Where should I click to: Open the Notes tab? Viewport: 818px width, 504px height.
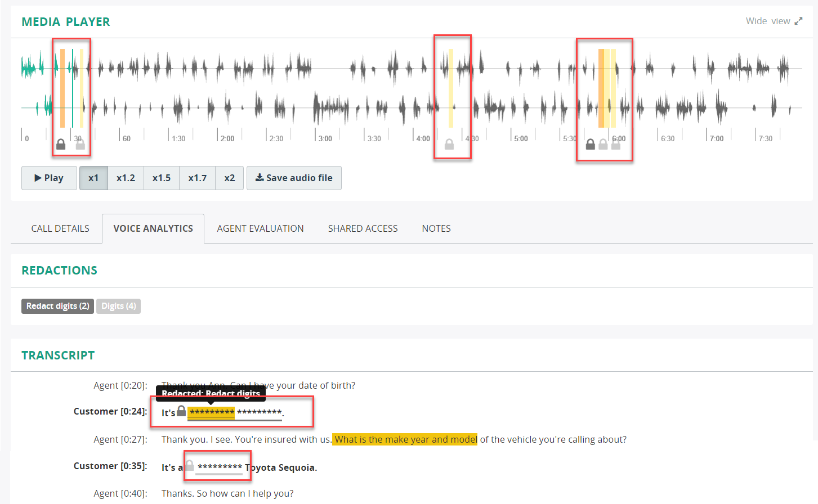point(436,228)
